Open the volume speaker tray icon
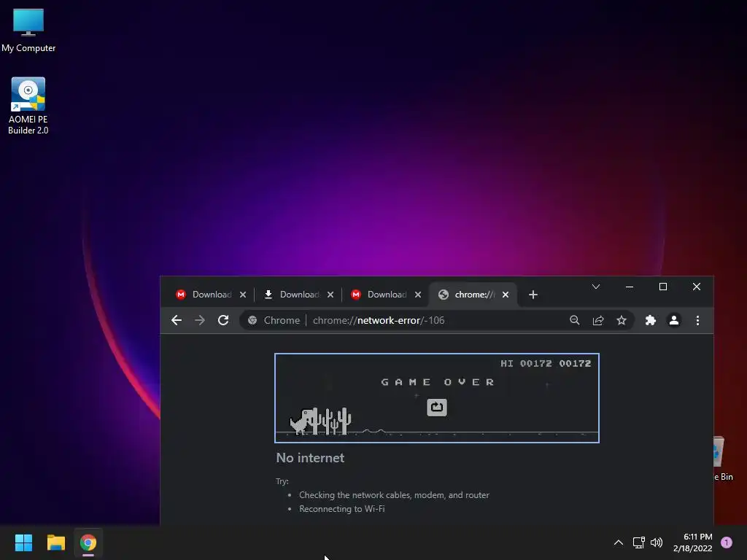Image resolution: width=747 pixels, height=560 pixels. 657,542
